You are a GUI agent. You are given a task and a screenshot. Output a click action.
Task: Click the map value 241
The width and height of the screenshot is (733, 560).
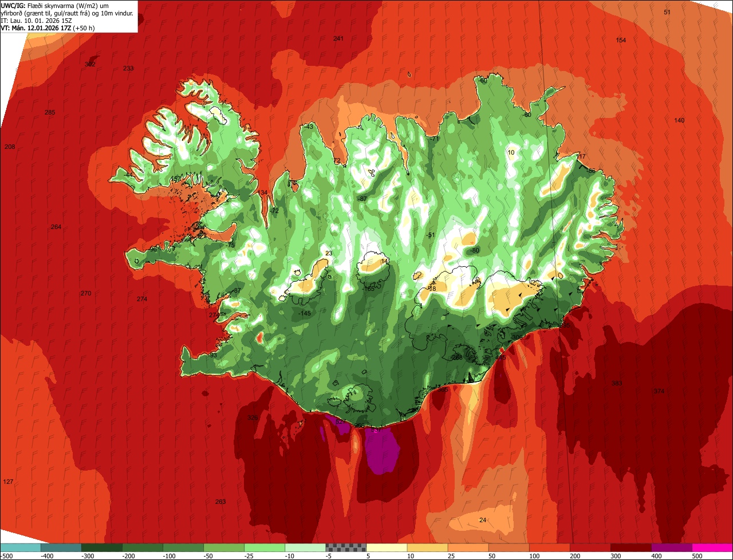point(338,38)
